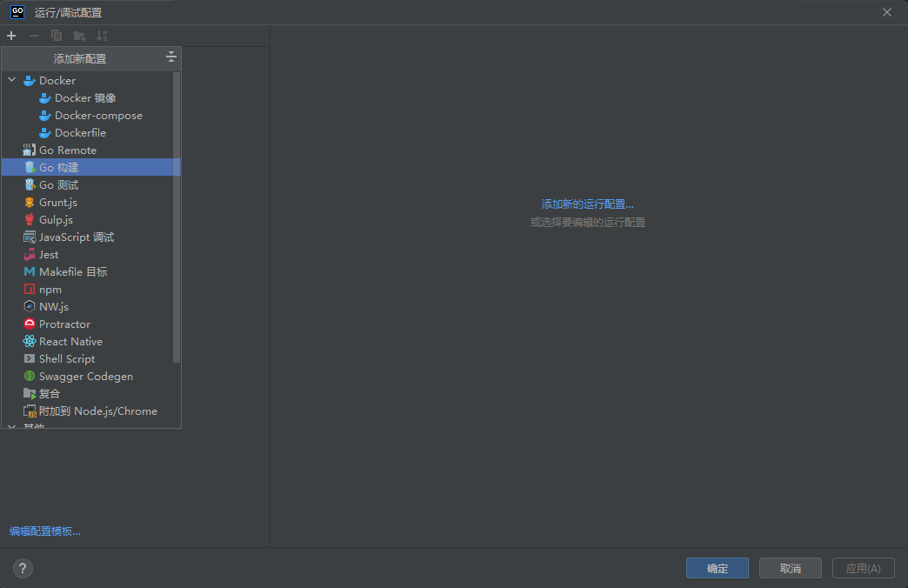Image resolution: width=908 pixels, height=588 pixels.
Task: Click the Makefile M icon
Action: pyautogui.click(x=30, y=271)
